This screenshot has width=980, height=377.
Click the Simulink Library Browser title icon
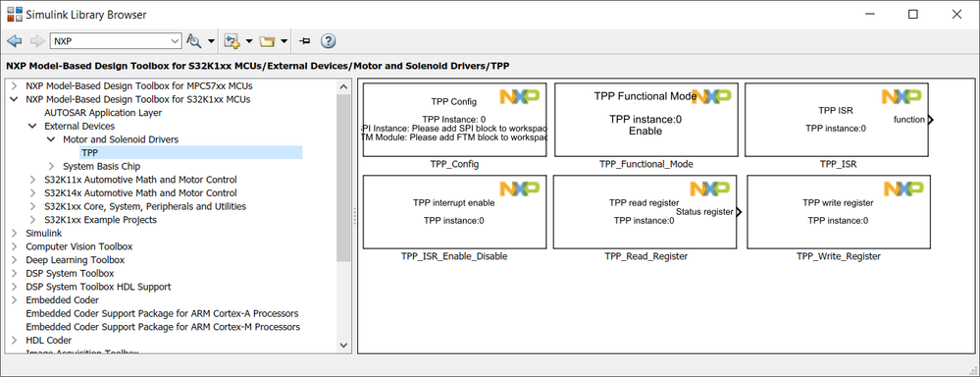(x=14, y=14)
